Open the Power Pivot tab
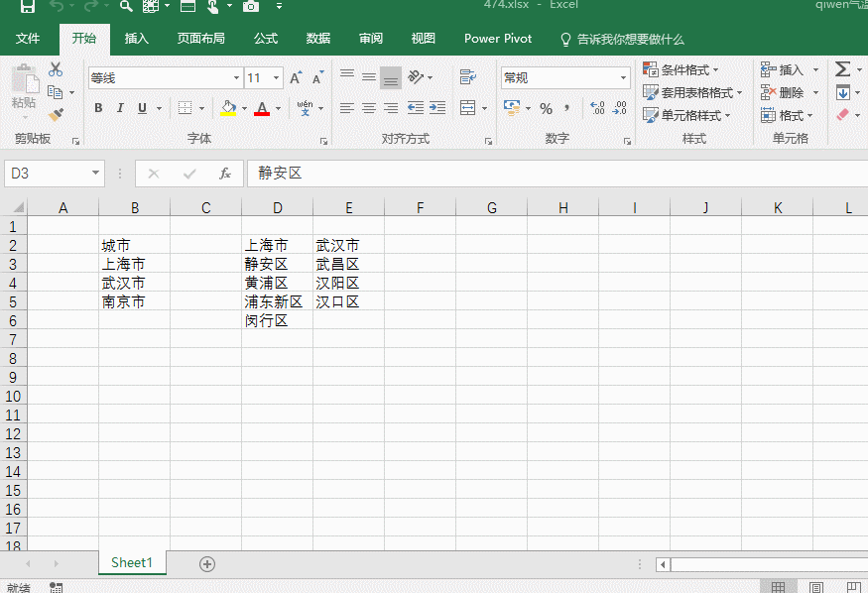 coord(497,39)
